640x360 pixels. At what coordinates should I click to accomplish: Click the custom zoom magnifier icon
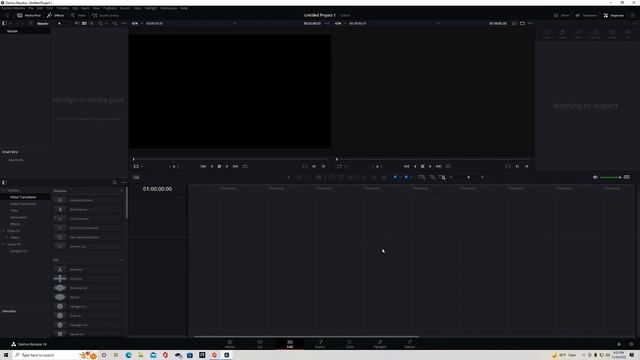pyautogui.click(x=442, y=177)
